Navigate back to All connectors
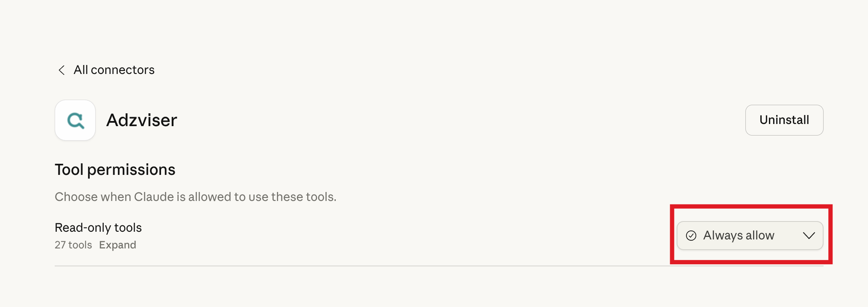This screenshot has height=307, width=868. (x=114, y=70)
